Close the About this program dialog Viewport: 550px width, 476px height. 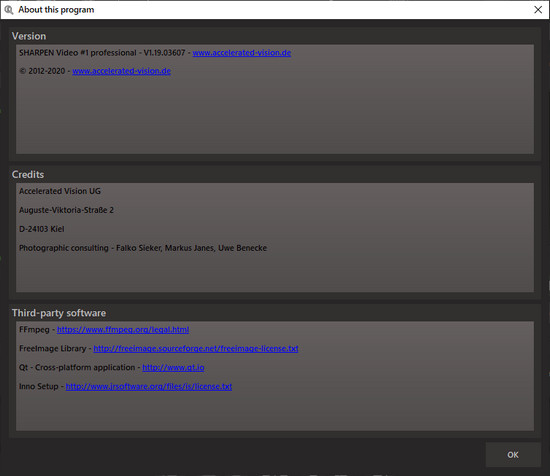[x=538, y=10]
